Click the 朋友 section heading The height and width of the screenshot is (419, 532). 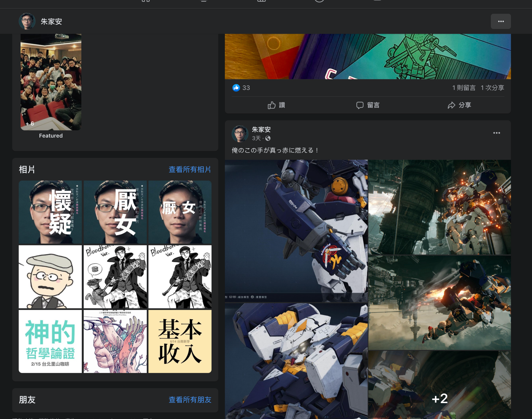(27, 400)
